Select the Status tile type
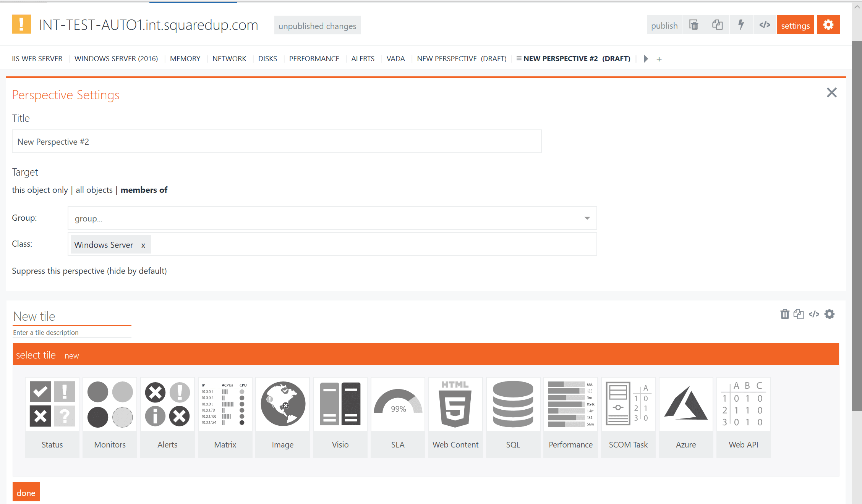This screenshot has width=862, height=504. (x=52, y=417)
